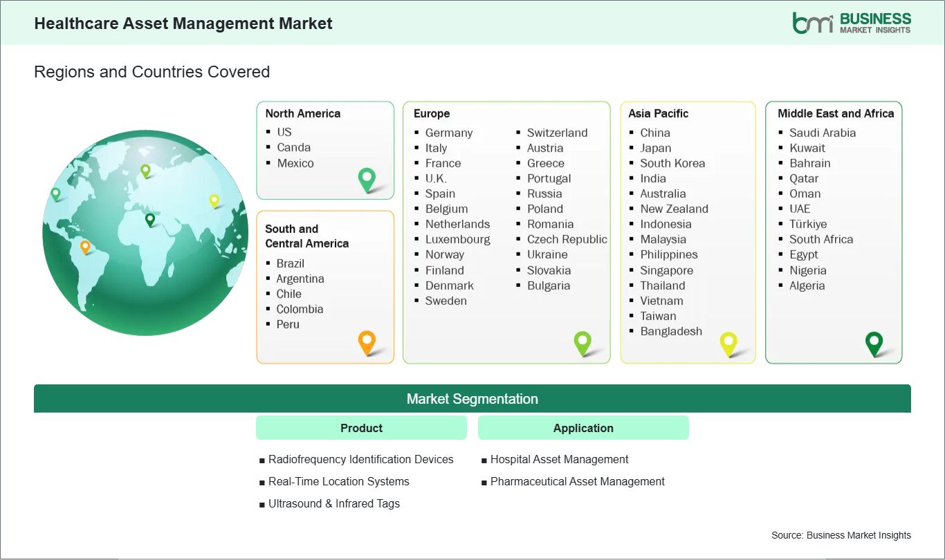Click China in Asia Pacific list
The width and height of the screenshot is (945, 560).
pos(655,133)
